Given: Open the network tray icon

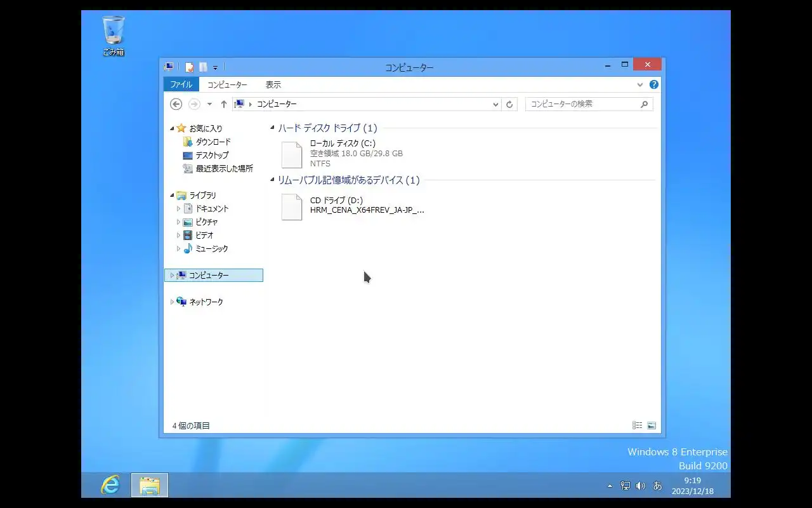Looking at the screenshot, I should tap(625, 486).
